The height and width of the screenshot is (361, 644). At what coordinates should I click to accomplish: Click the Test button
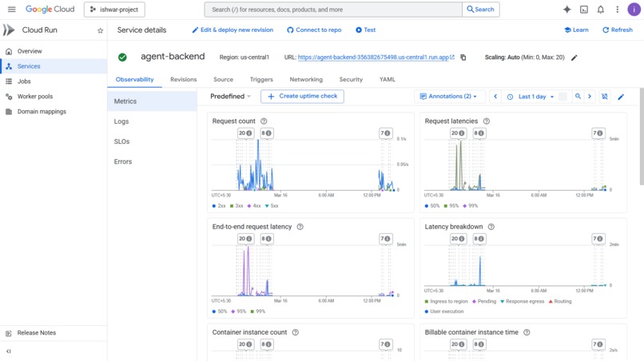tap(365, 30)
